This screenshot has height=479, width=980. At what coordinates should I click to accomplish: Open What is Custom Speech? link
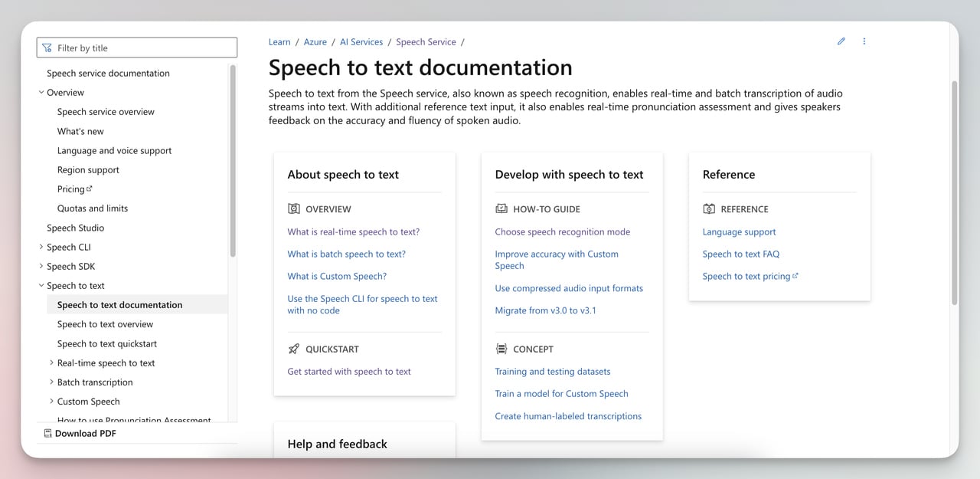click(x=337, y=277)
